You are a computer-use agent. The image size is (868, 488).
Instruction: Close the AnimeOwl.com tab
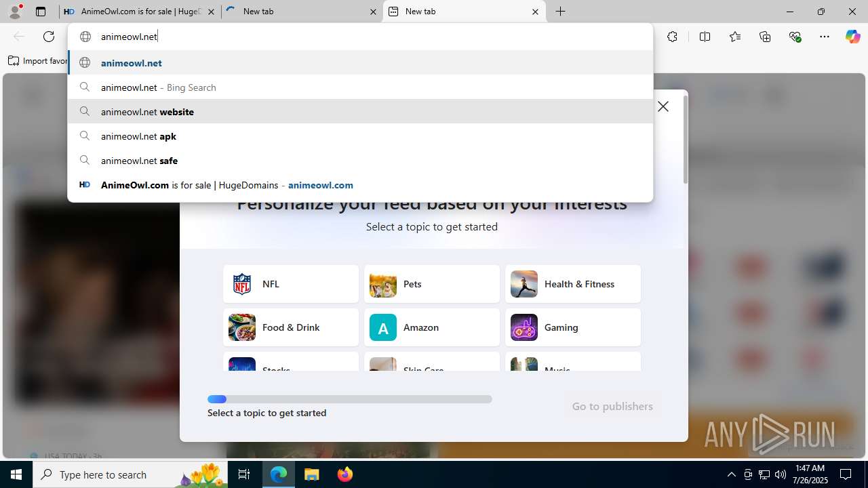click(x=212, y=12)
